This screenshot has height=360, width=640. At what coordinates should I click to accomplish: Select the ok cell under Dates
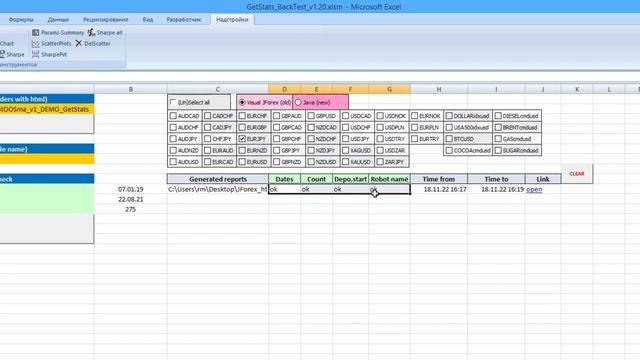(x=284, y=189)
